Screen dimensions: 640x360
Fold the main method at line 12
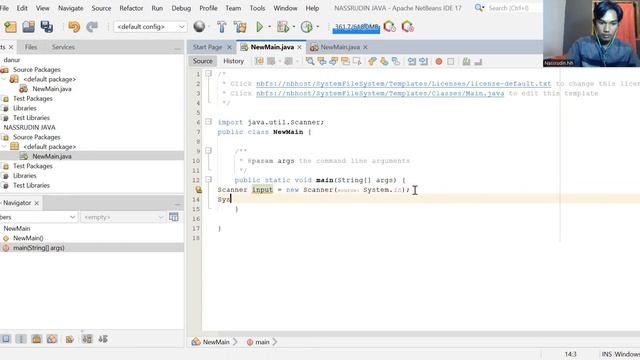pos(208,179)
